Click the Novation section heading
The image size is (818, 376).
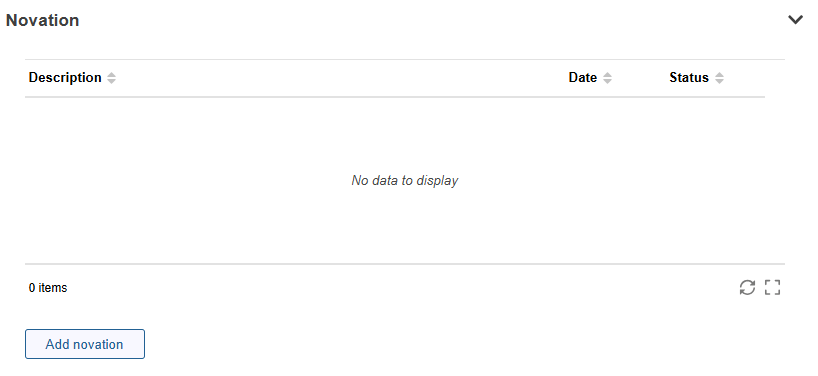tap(42, 20)
